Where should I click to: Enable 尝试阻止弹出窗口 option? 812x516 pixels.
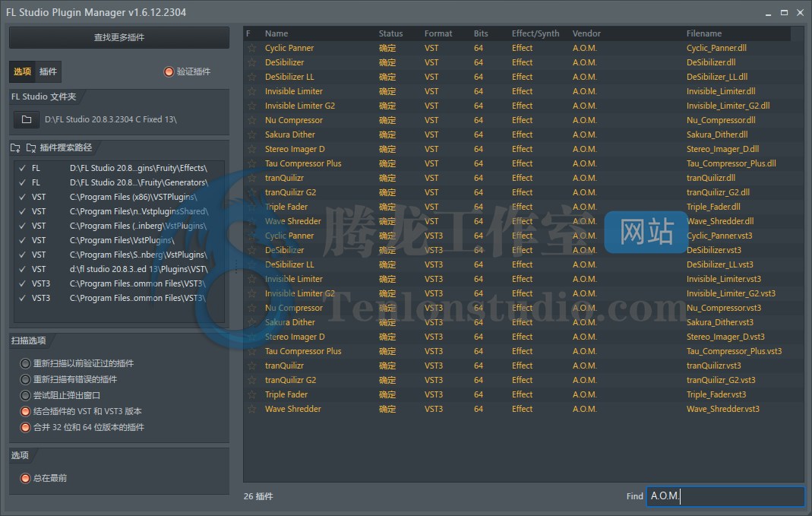pyautogui.click(x=25, y=396)
